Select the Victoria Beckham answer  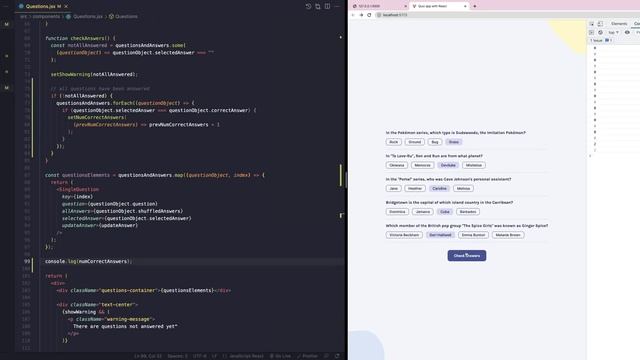tap(404, 235)
